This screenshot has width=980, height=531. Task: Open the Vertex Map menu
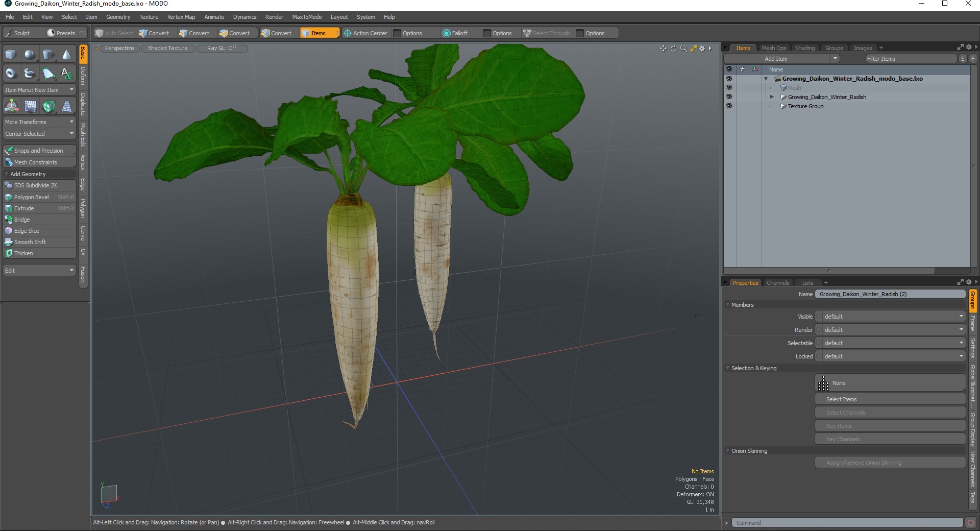pos(181,17)
